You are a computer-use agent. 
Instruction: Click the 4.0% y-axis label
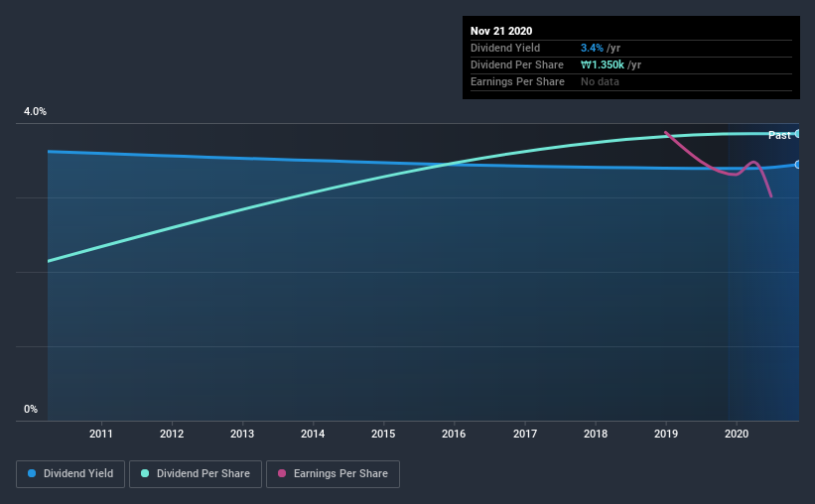point(35,112)
